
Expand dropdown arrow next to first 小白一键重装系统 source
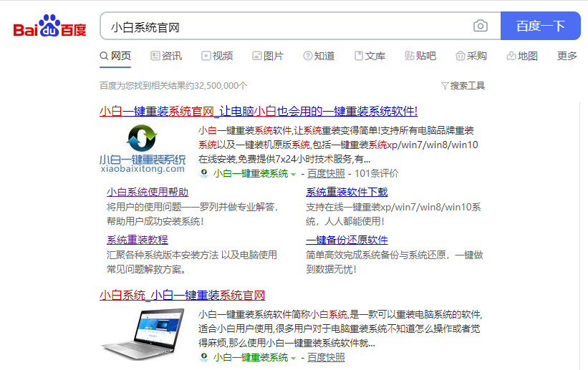(x=293, y=175)
